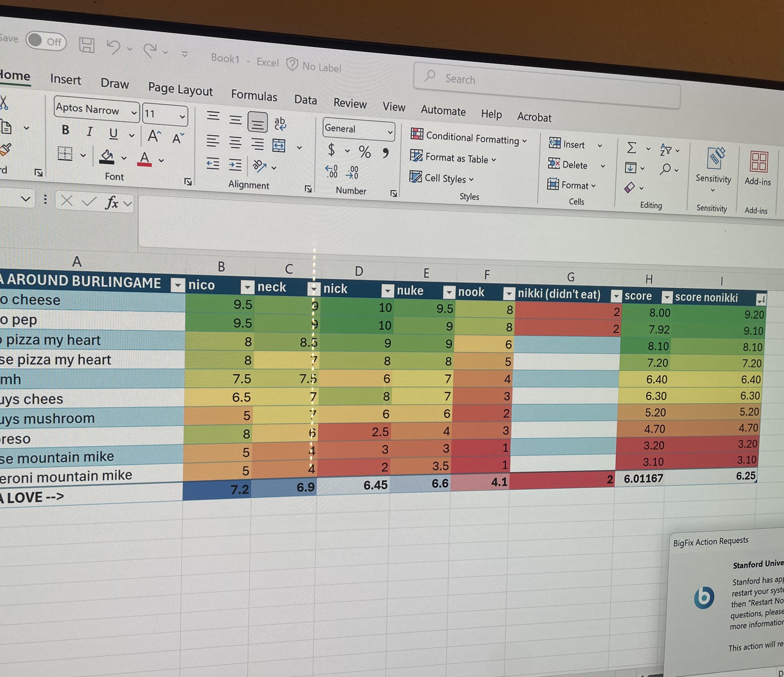Switch to the Draw ribbon tab
This screenshot has height=677, width=784.
click(115, 83)
